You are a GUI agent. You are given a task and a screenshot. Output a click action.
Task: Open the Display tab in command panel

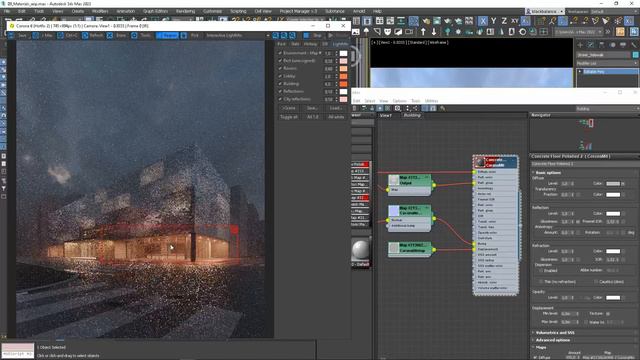[x=623, y=44]
